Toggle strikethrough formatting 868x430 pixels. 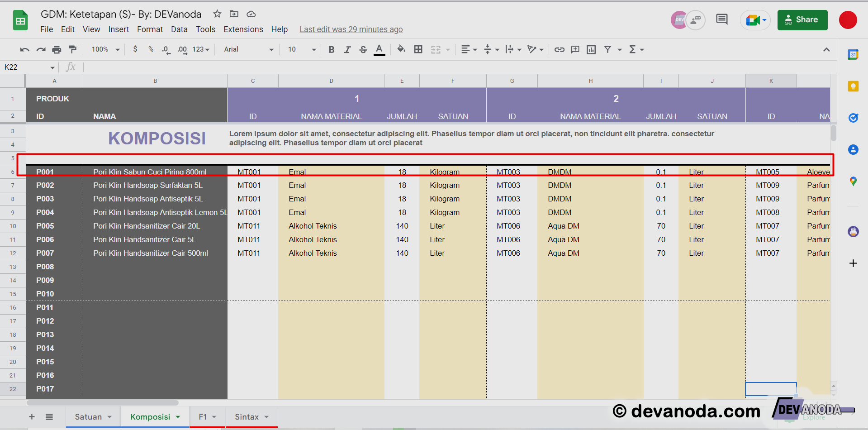click(x=363, y=49)
